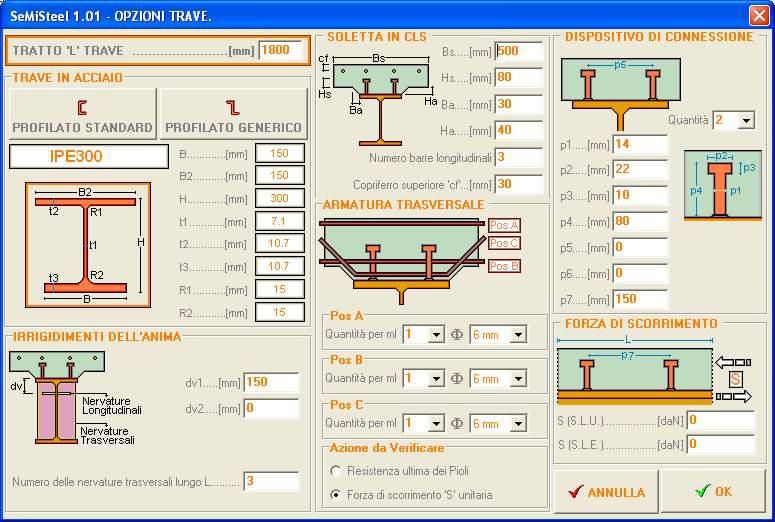Select Resistenza ultima dei Pioli option

337,471
